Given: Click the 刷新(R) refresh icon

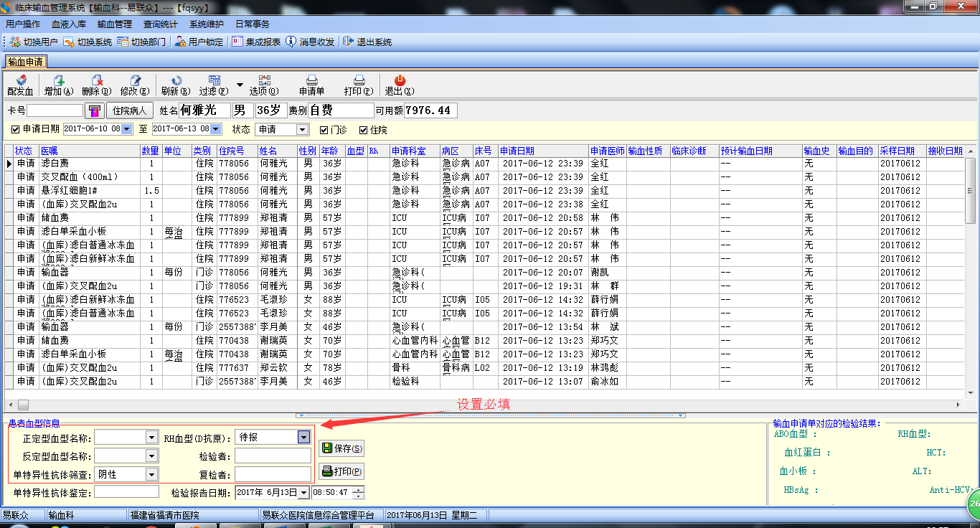Looking at the screenshot, I should click(176, 80).
